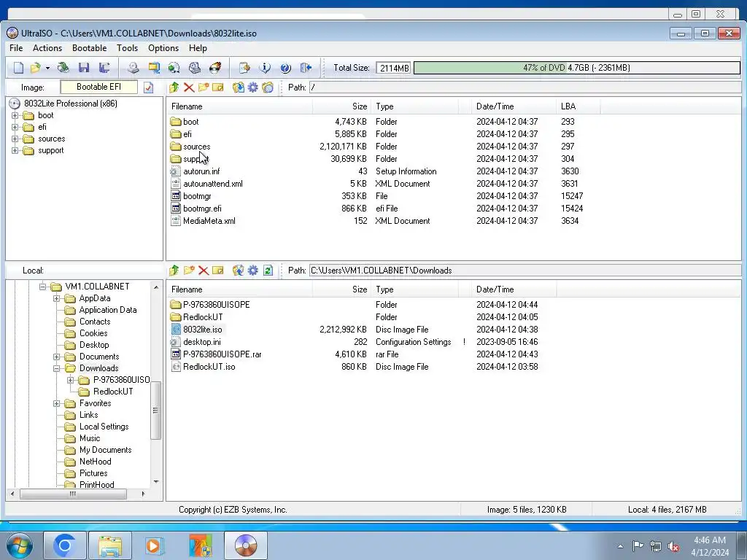Expand the support folder in image tree

[x=15, y=150]
